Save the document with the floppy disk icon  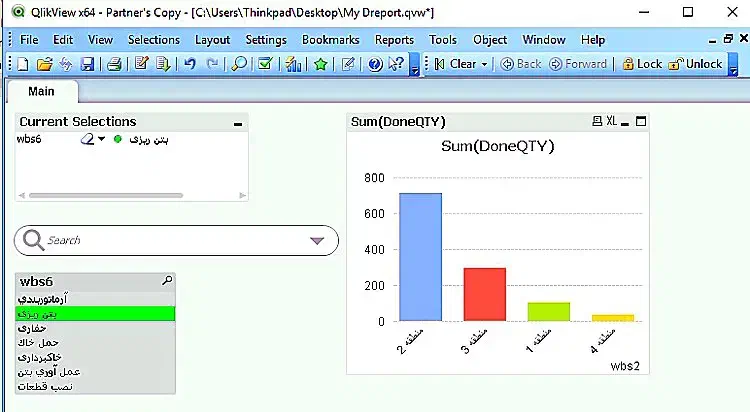(87, 64)
